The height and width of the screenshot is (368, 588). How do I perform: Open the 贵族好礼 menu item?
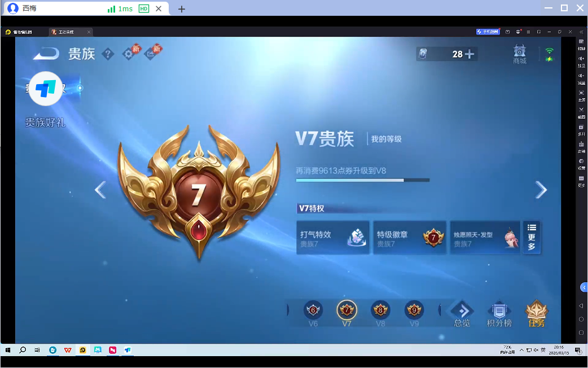click(x=47, y=121)
